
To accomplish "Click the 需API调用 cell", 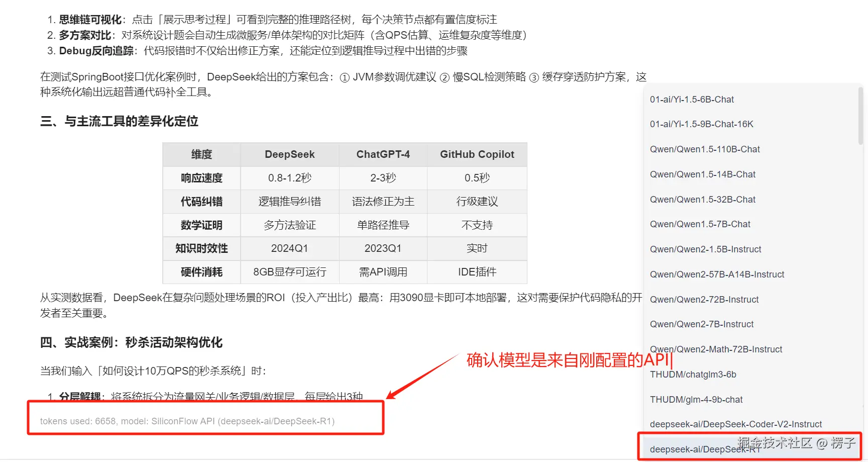I will (383, 272).
